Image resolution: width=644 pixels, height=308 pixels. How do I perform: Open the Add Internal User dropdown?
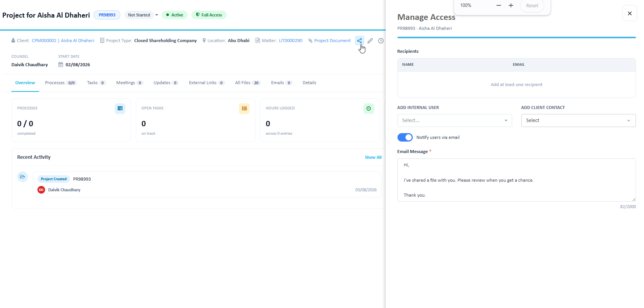tap(454, 121)
